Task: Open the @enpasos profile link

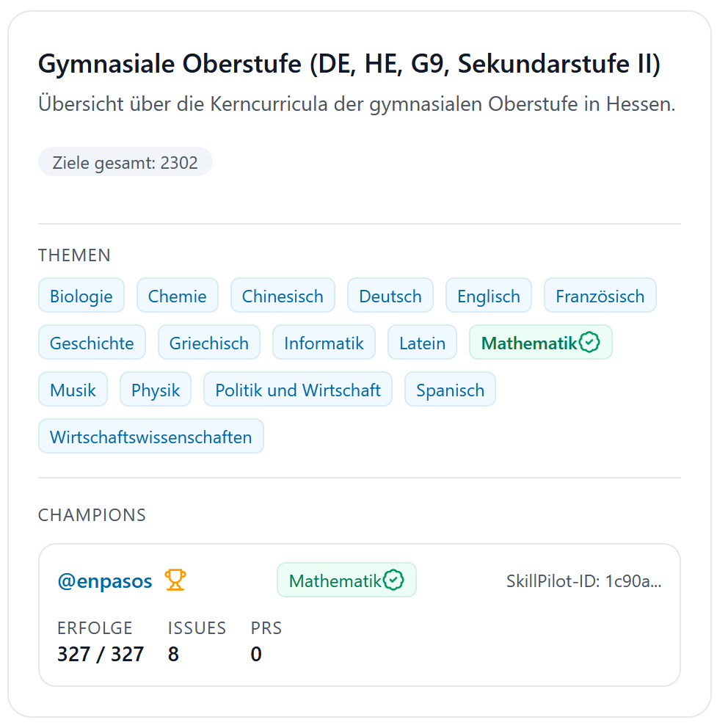Action: click(105, 580)
